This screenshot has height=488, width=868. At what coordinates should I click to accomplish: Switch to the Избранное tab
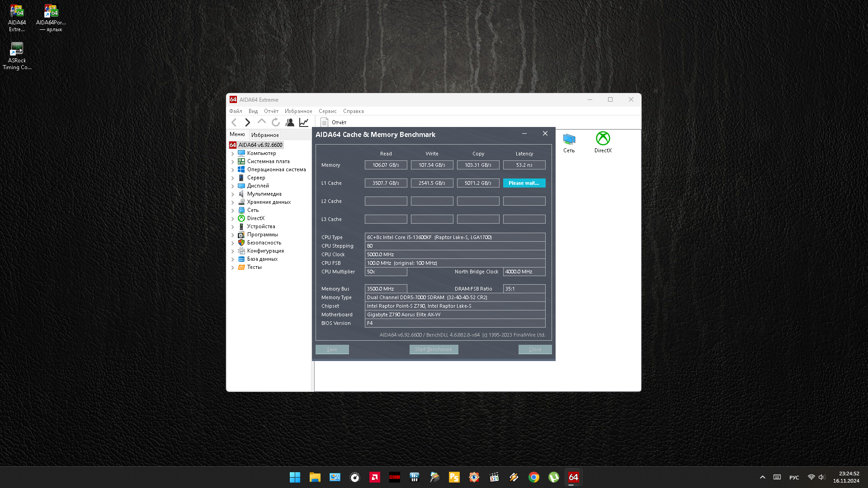[x=265, y=135]
